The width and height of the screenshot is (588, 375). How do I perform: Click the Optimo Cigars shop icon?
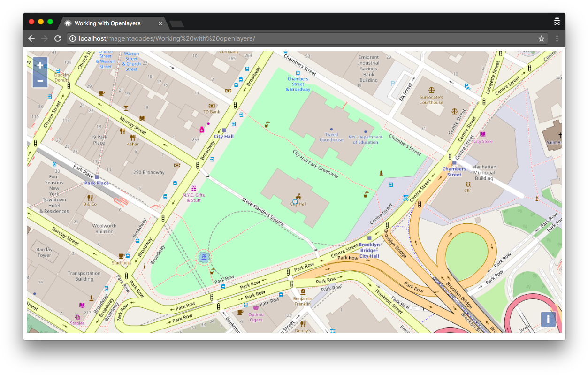tap(256, 308)
